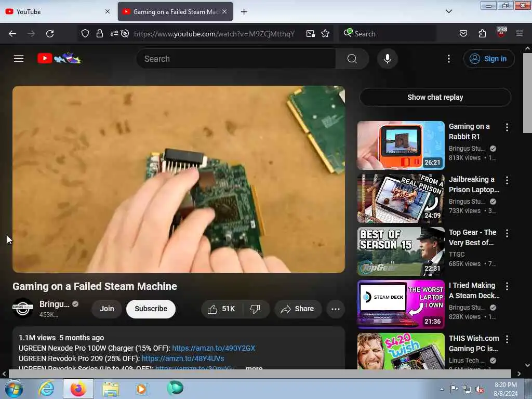The image size is (532, 399).
Task: Open the Firefox application hamburger menu
Action: coord(520,33)
